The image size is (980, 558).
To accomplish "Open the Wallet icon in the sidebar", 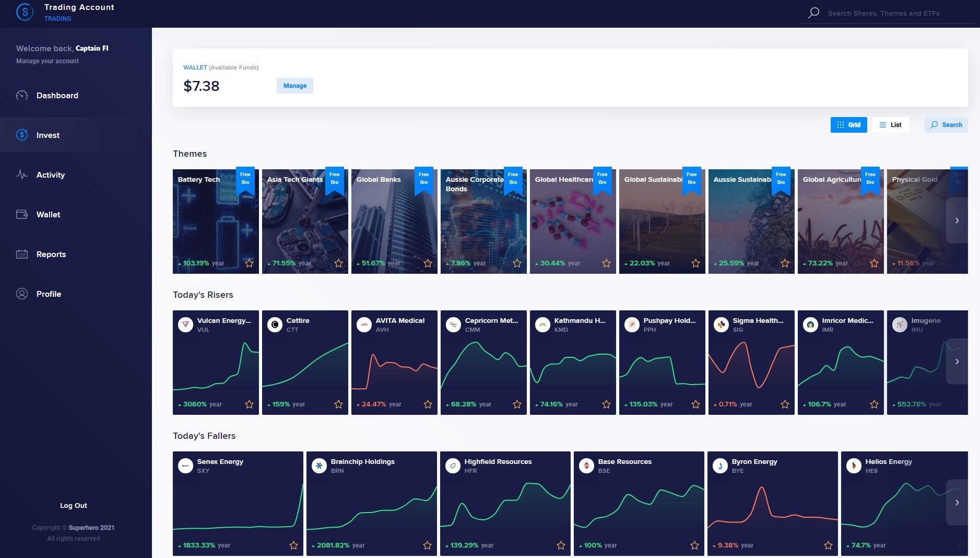I will point(22,214).
